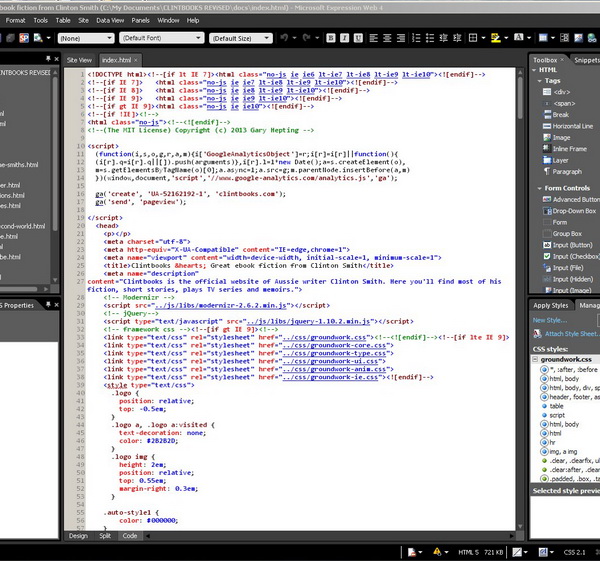Image resolution: width=600 pixels, height=561 pixels.
Task: Open the (Default Font) dropdown
Action: point(161,38)
